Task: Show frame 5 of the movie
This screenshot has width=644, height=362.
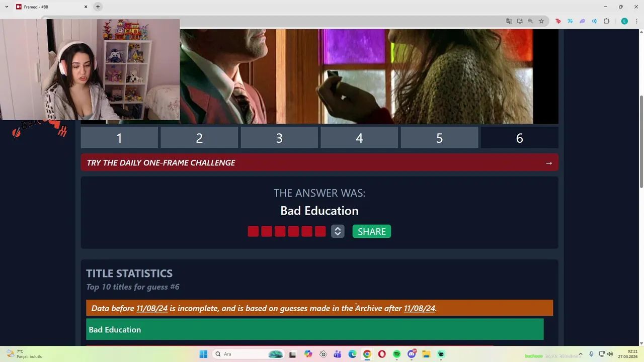Action: [x=439, y=138]
